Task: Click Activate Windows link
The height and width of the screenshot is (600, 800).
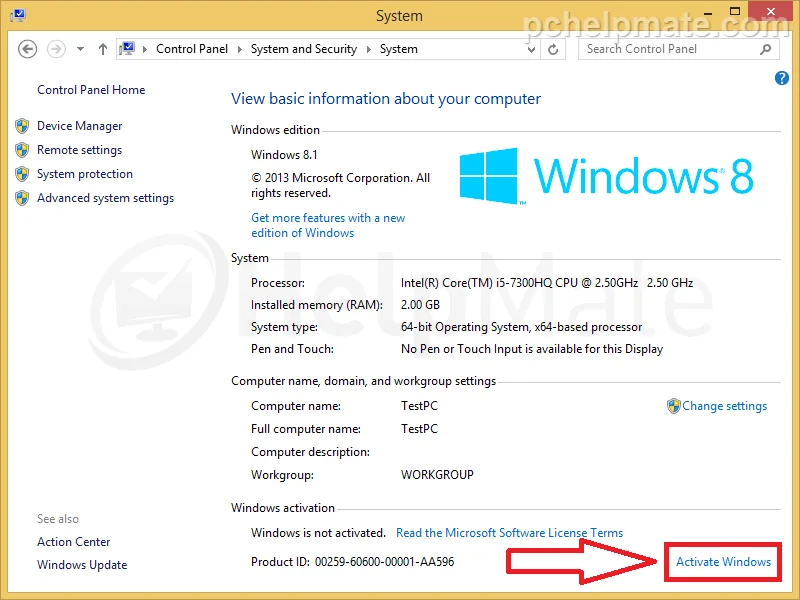Action: [723, 562]
